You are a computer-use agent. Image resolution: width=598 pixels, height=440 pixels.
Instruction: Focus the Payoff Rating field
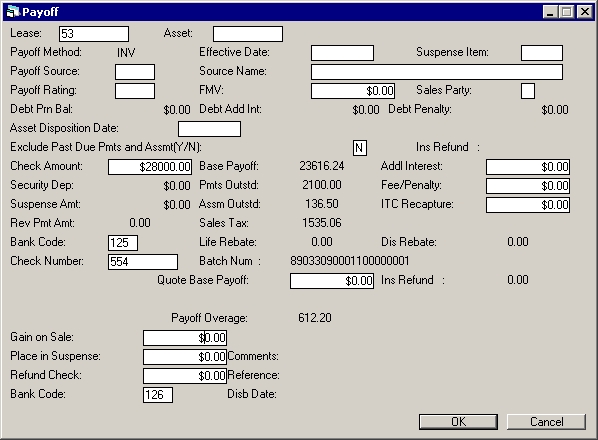point(135,91)
